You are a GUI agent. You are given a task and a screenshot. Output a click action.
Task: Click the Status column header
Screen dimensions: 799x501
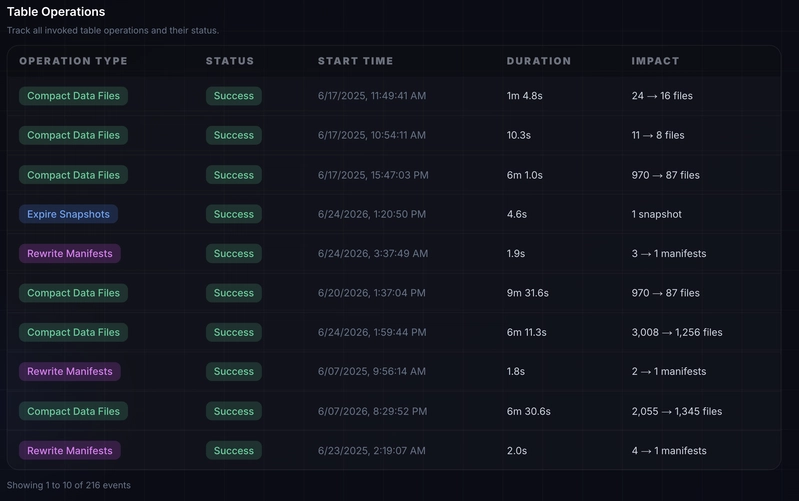coord(230,61)
